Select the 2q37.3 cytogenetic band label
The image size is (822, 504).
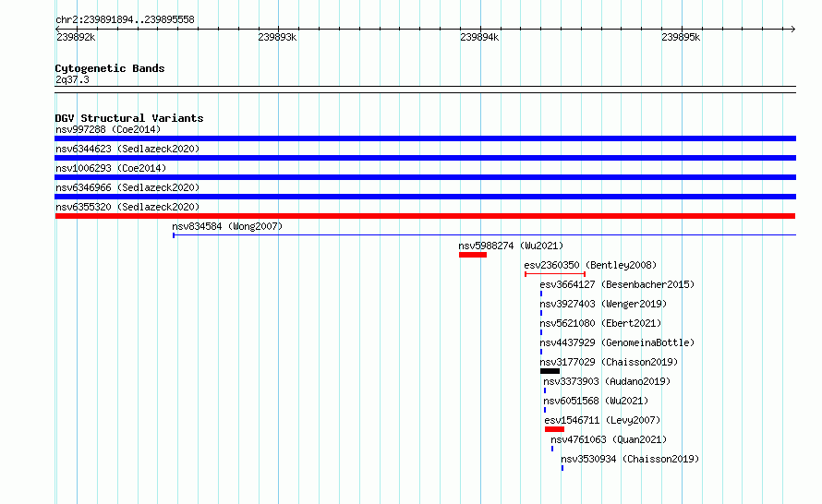(72, 79)
